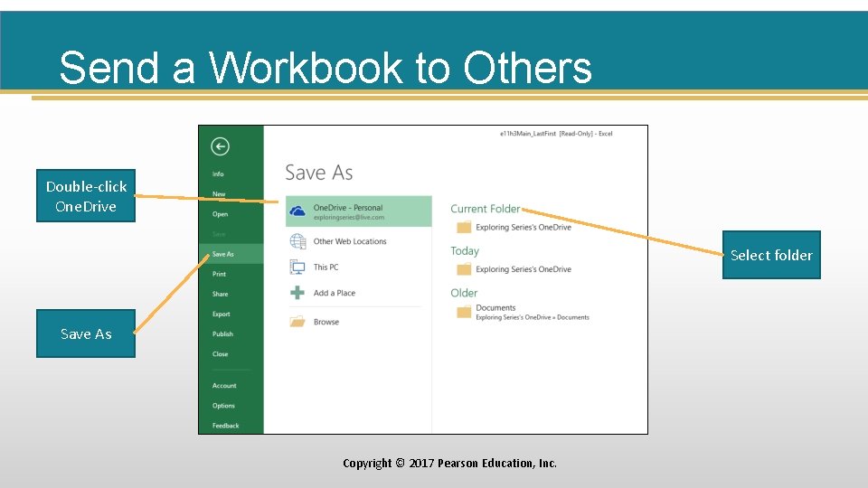Click the Current Folder heading
Viewport: 868px width, 488px height.
485,209
